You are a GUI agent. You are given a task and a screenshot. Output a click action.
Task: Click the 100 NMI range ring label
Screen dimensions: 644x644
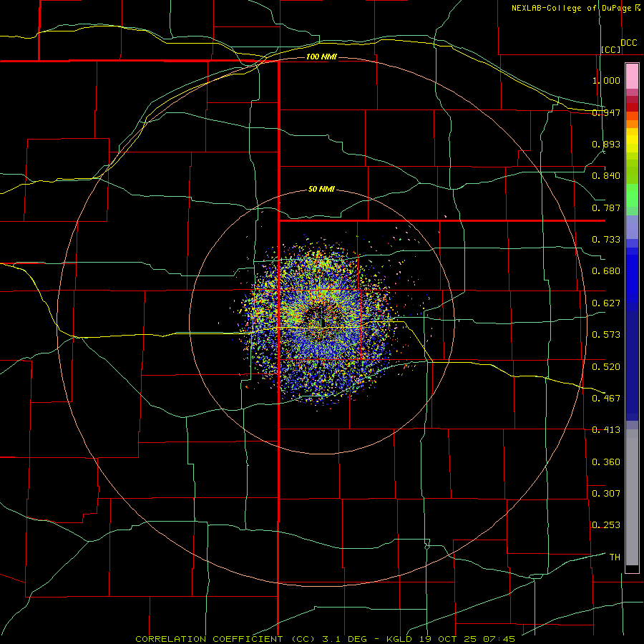[321, 57]
